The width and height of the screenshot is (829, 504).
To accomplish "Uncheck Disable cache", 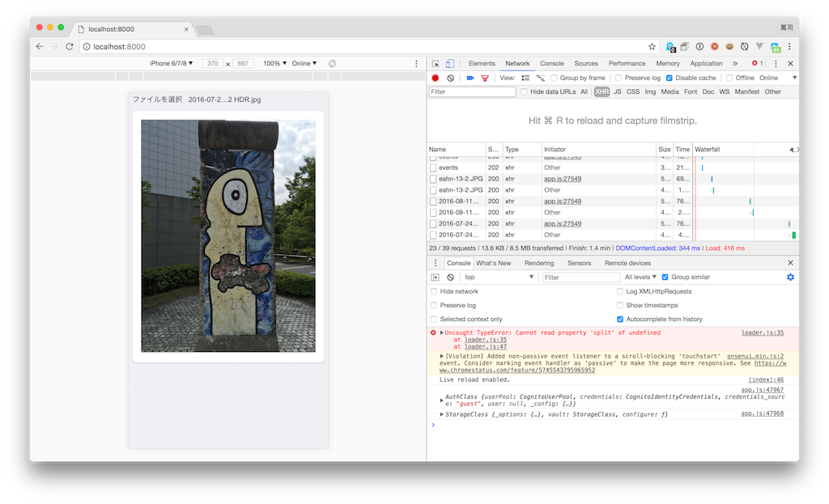I will 670,78.
